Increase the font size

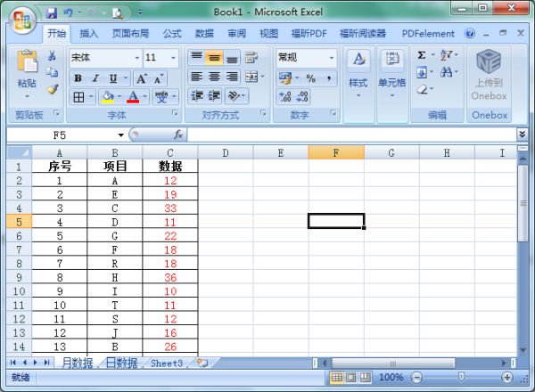[x=142, y=78]
